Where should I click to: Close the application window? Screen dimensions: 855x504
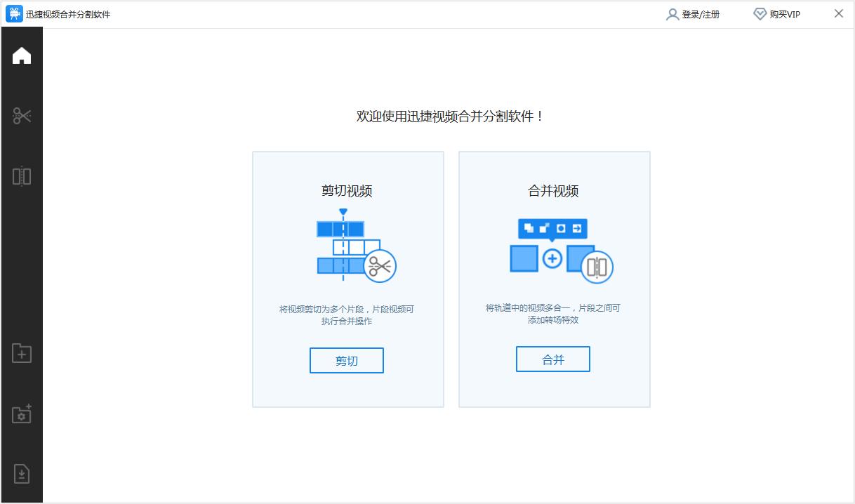click(x=838, y=14)
